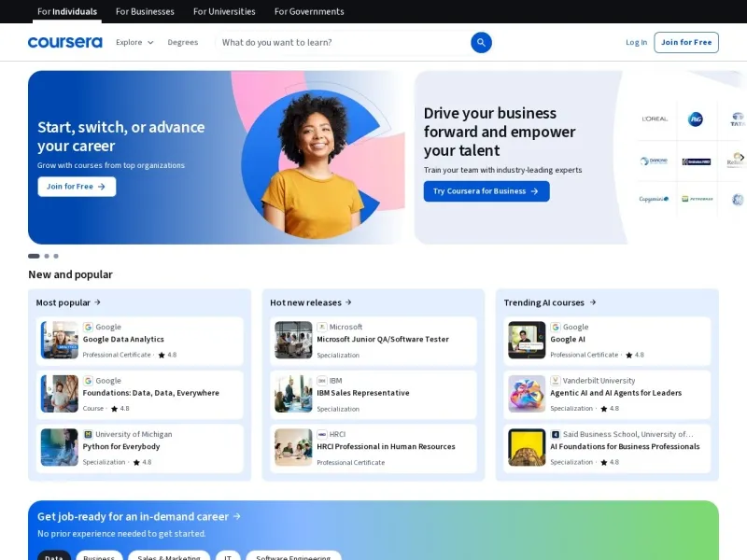Open the Google AI course title
The height and width of the screenshot is (560, 747).
tap(568, 339)
